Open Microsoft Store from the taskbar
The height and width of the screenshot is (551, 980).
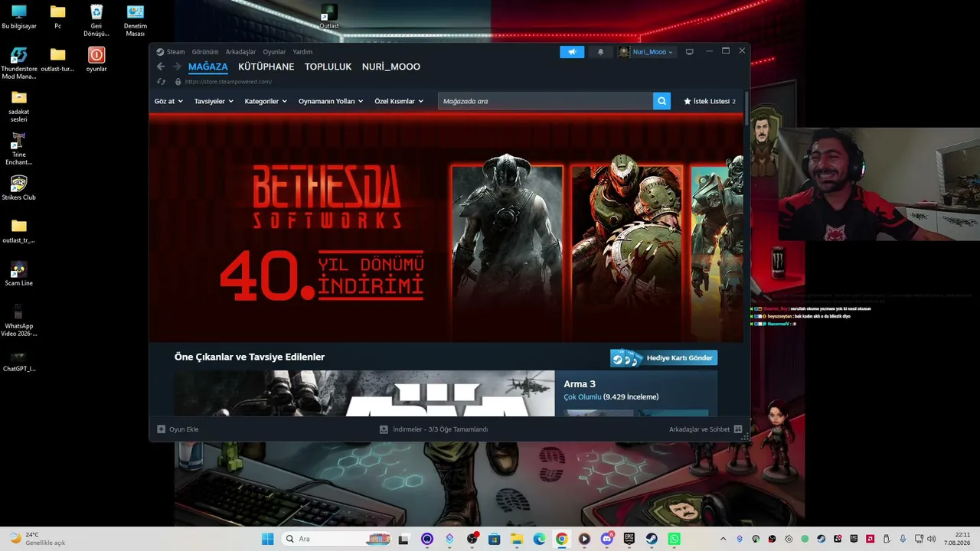(494, 539)
